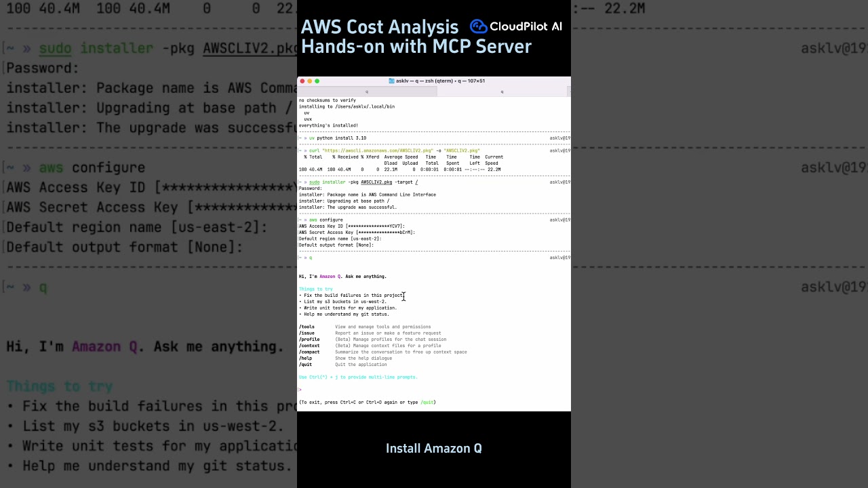Click the "everything's installed!" line
This screenshot has height=488, width=868.
(x=328, y=125)
